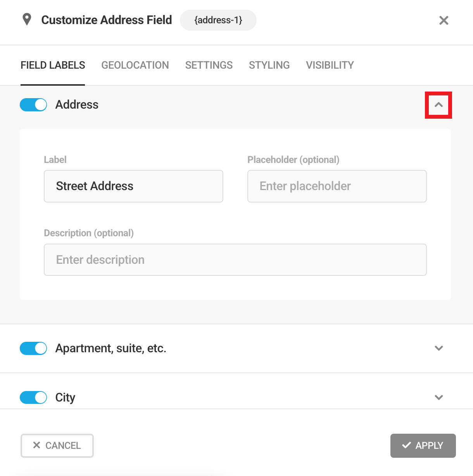Close the Customize Address Field dialog
Screen dimensions: 473x476
[444, 20]
